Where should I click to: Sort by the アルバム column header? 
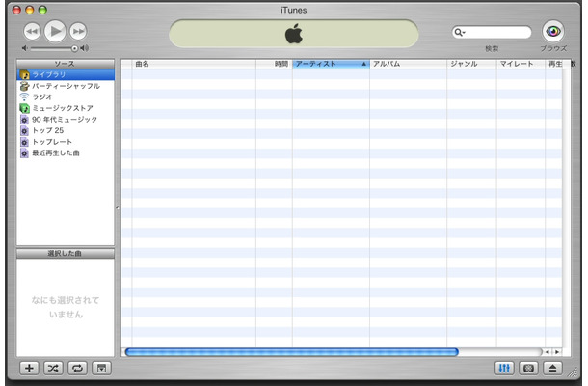[409, 64]
